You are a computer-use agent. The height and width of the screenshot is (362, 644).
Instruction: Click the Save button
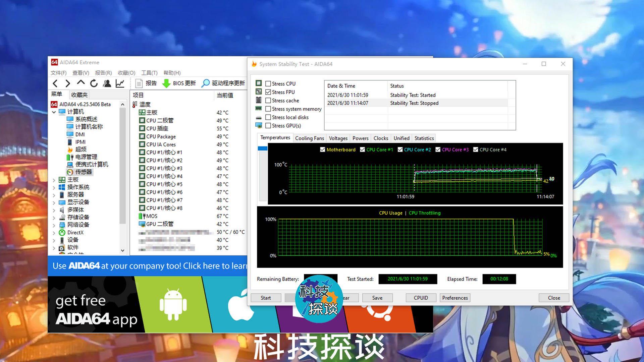pyautogui.click(x=377, y=298)
